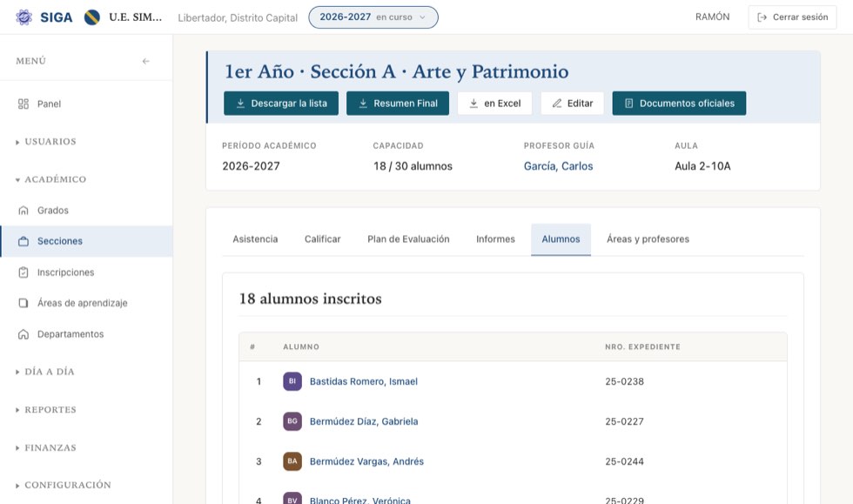Screen dimensions: 853x504
Task: Open profesor guía García, Carlos link
Action: click(558, 166)
